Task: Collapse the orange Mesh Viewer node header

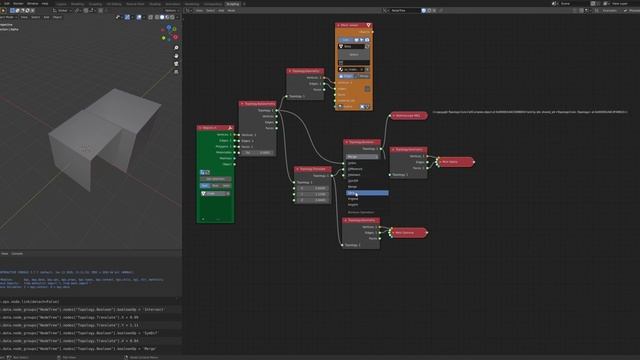Action: pos(338,25)
